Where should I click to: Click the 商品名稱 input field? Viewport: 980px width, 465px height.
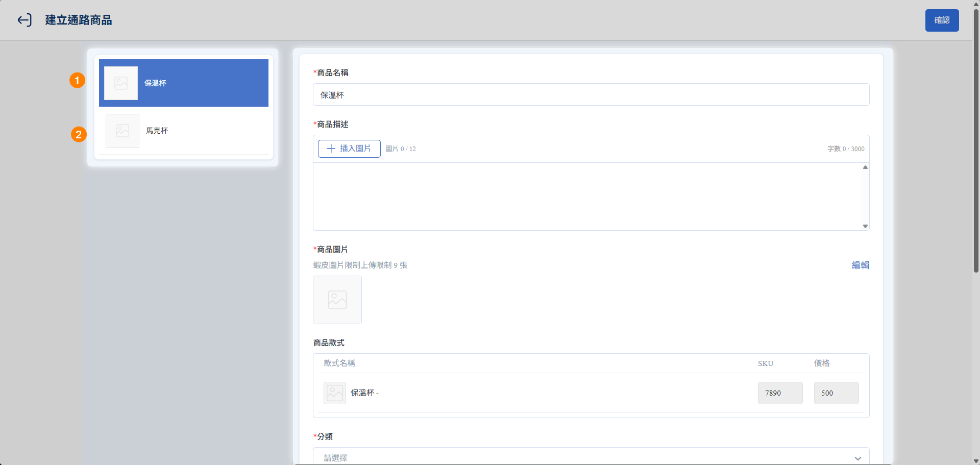[x=591, y=95]
